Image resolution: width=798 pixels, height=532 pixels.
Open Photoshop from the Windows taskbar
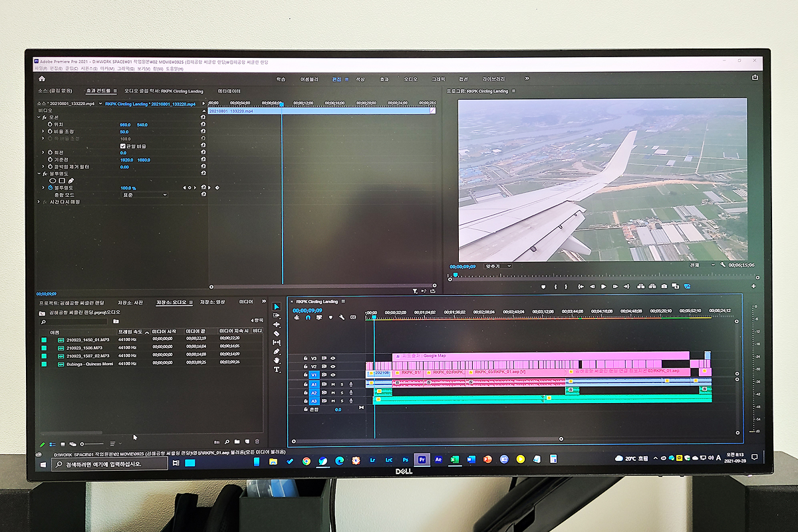[405, 460]
